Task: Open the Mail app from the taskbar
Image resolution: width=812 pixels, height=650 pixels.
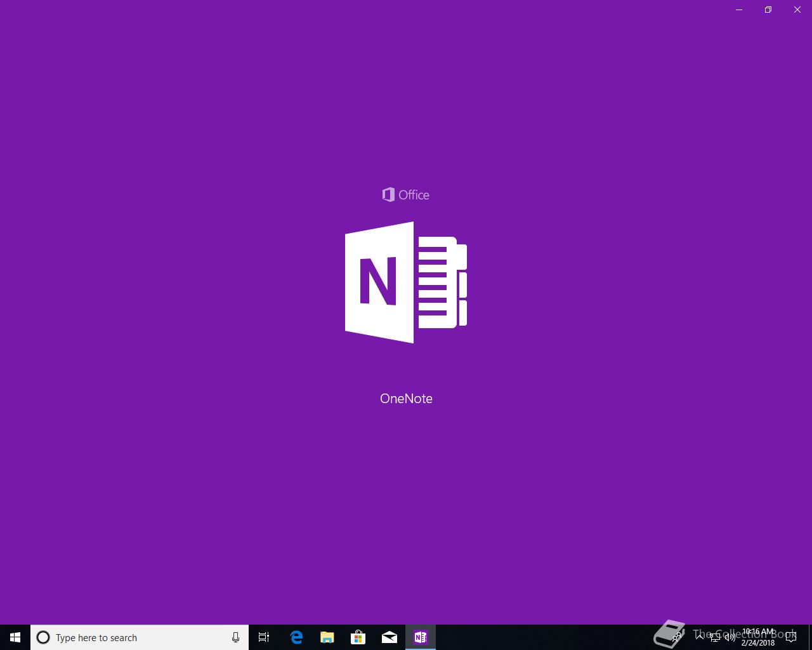Action: (x=390, y=637)
